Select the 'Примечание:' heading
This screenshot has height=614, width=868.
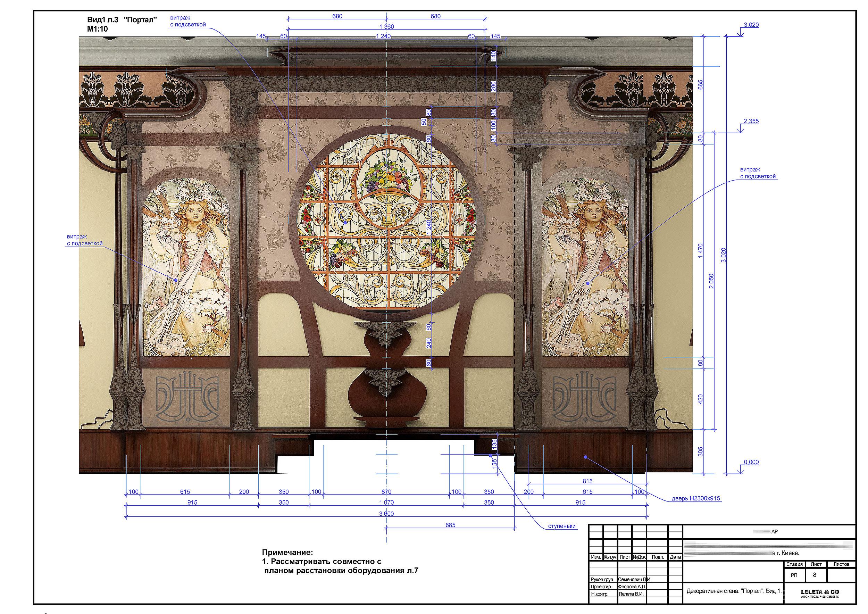coord(288,553)
